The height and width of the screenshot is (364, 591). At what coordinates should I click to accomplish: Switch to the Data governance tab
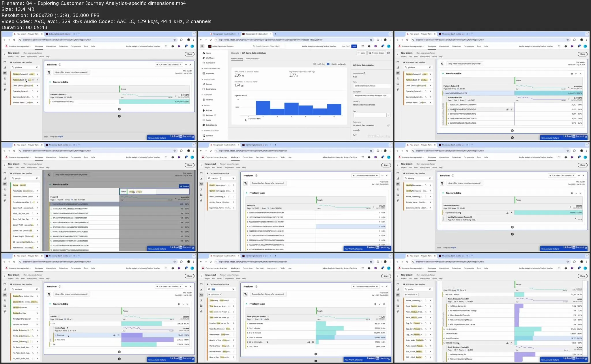pos(253,59)
